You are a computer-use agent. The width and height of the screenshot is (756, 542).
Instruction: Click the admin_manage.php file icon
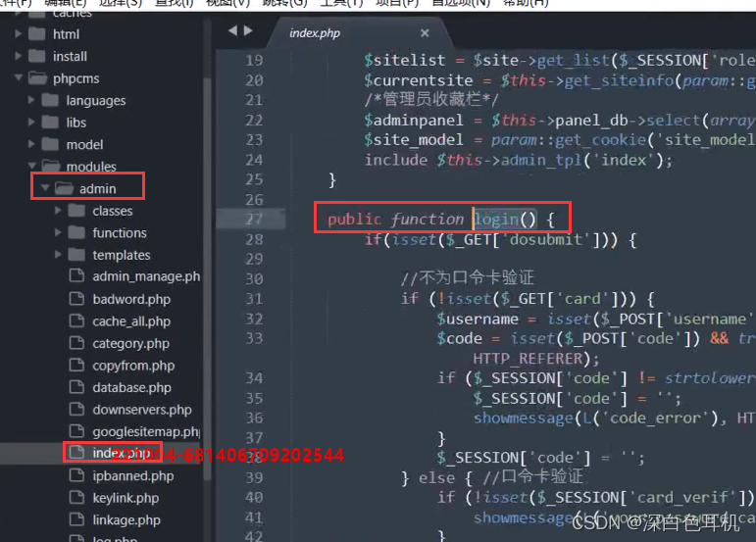coord(76,276)
